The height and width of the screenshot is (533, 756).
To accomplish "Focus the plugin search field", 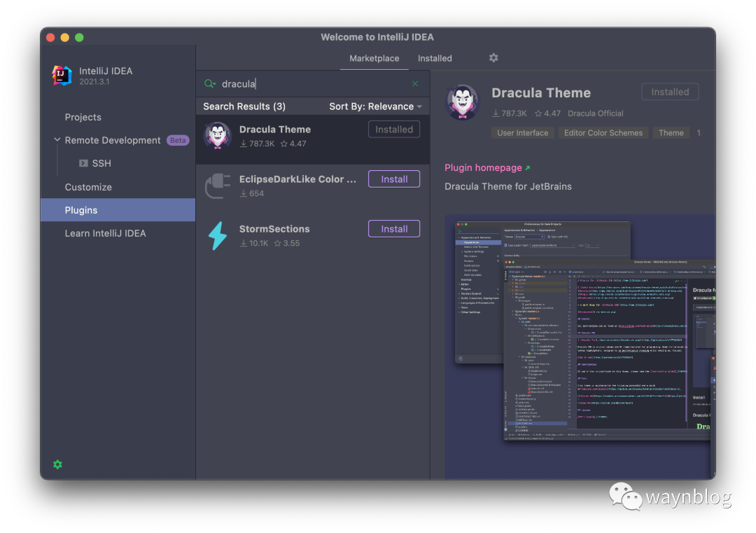I will click(x=314, y=84).
